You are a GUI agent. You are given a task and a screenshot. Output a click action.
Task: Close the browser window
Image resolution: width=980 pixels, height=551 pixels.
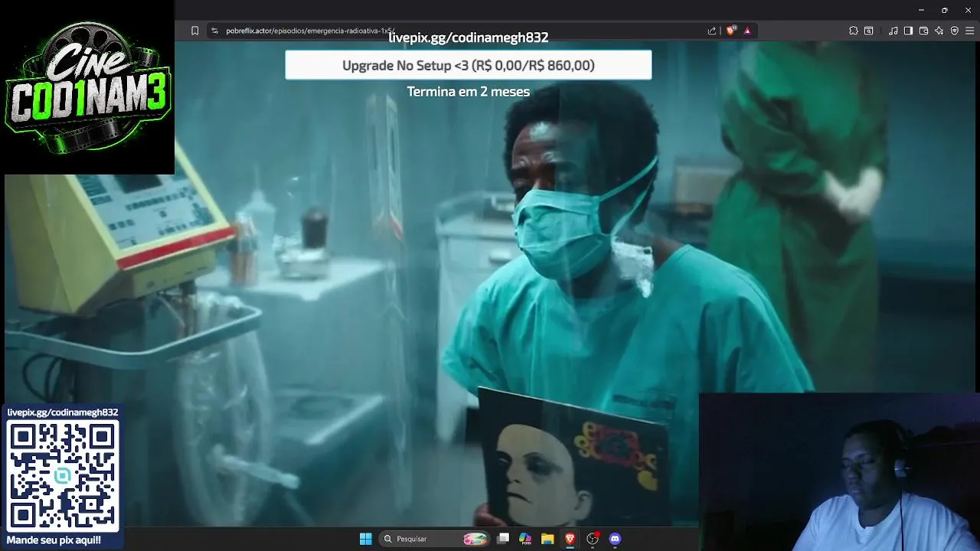[968, 10]
